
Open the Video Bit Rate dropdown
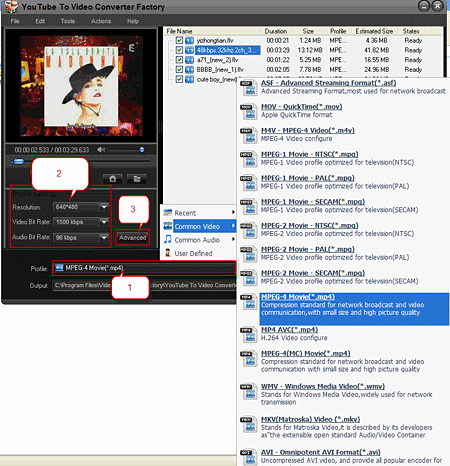pyautogui.click(x=104, y=222)
